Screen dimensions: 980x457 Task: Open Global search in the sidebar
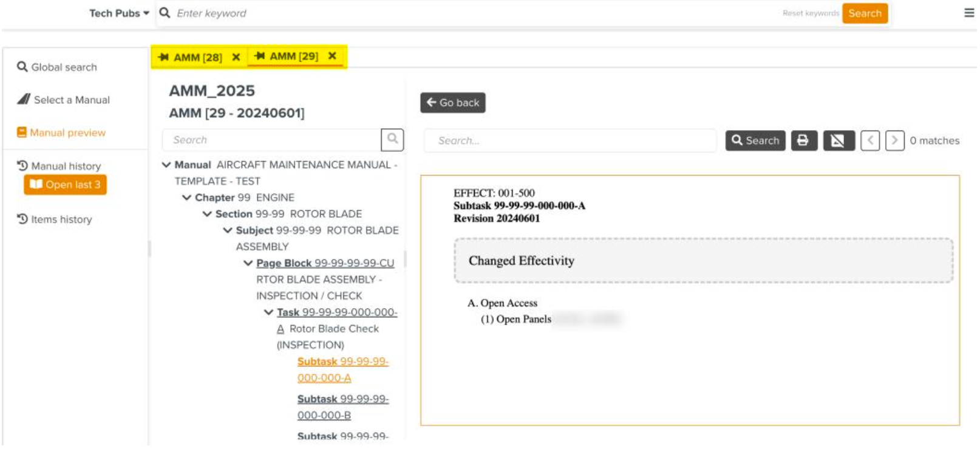click(64, 67)
